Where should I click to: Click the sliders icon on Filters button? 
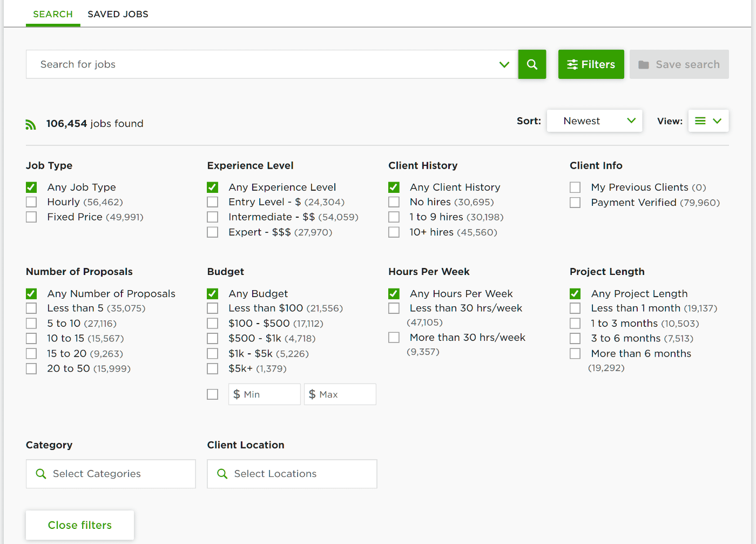coord(572,65)
